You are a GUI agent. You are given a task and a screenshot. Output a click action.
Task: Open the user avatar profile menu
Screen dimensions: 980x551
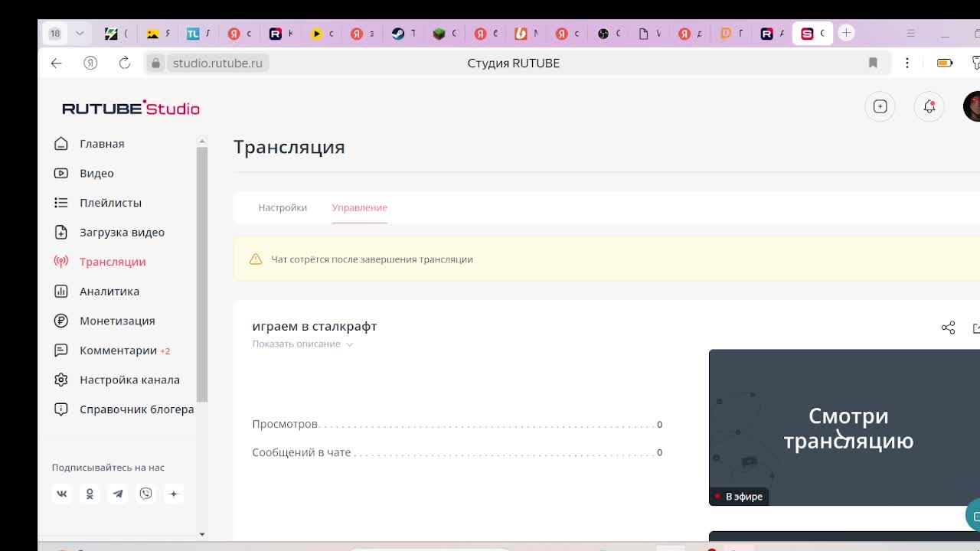(972, 106)
